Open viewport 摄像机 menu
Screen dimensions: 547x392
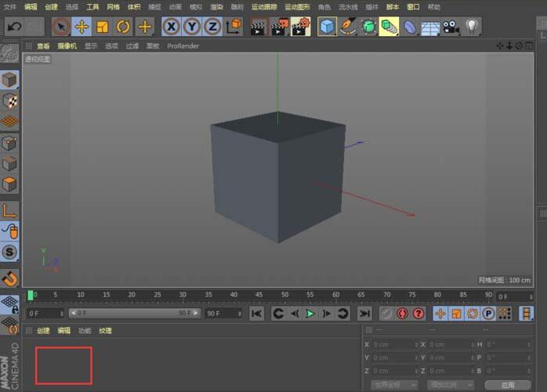click(67, 46)
